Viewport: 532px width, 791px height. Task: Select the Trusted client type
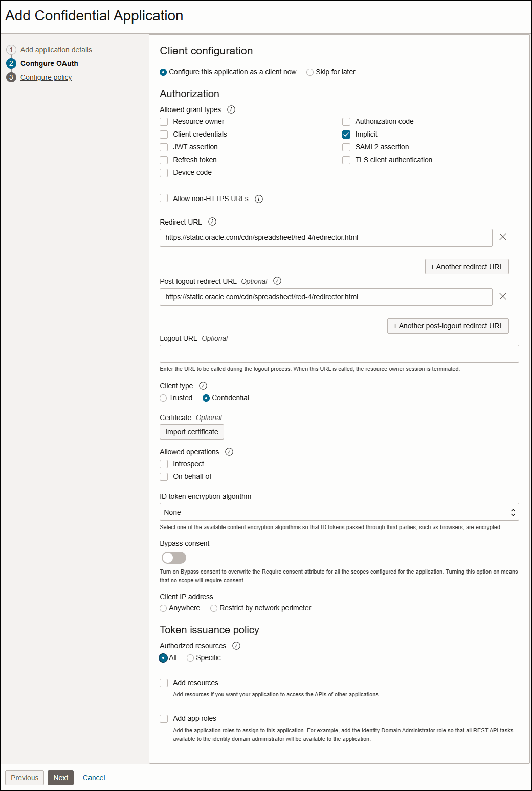coord(163,398)
